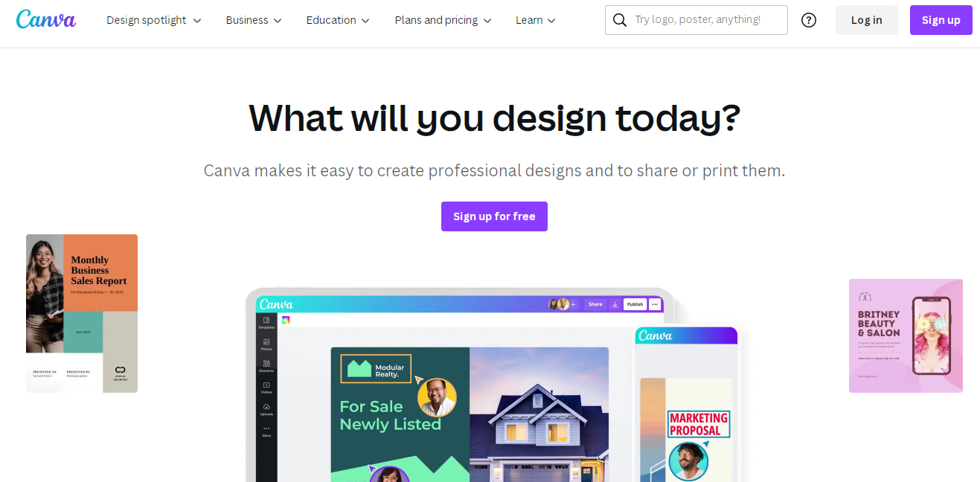Select the Elements icon in mockup sidebar
Image resolution: width=980 pixels, height=482 pixels.
coord(266,365)
